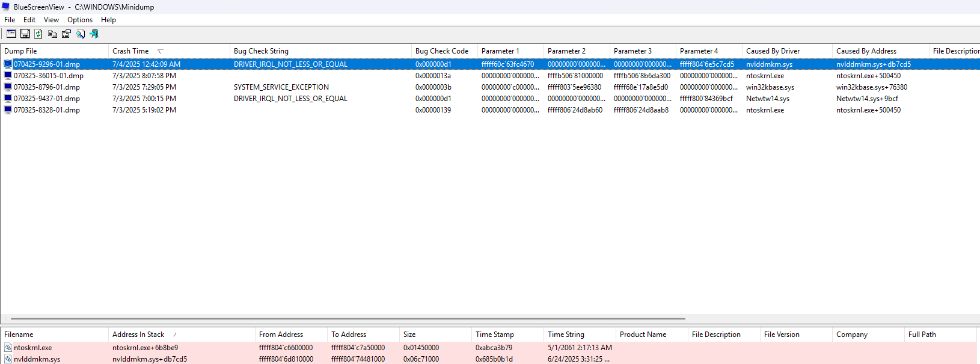The image size is (980, 364).
Task: Sort by the Parameter 3 column header
Action: [643, 51]
